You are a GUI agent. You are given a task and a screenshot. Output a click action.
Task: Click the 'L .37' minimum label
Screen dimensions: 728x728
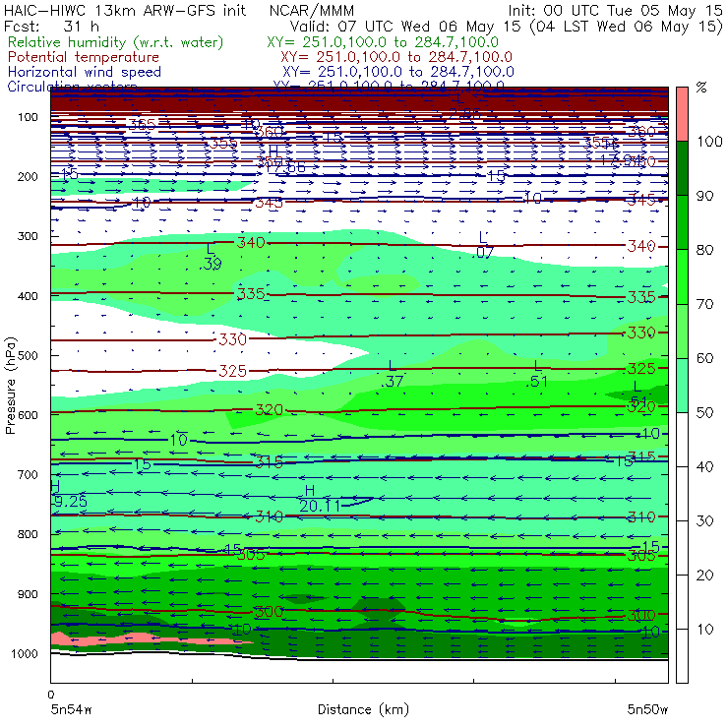coord(392,374)
